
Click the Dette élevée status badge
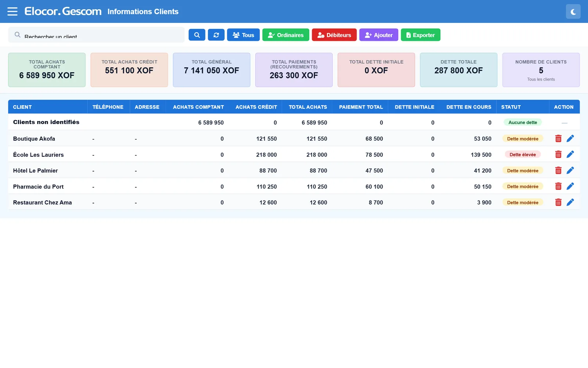tap(523, 155)
